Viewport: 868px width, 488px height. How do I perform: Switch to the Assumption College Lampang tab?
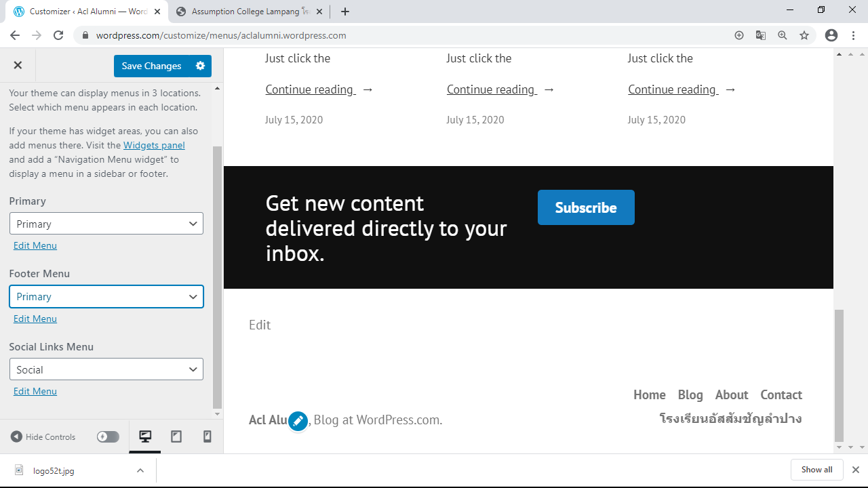(x=251, y=12)
